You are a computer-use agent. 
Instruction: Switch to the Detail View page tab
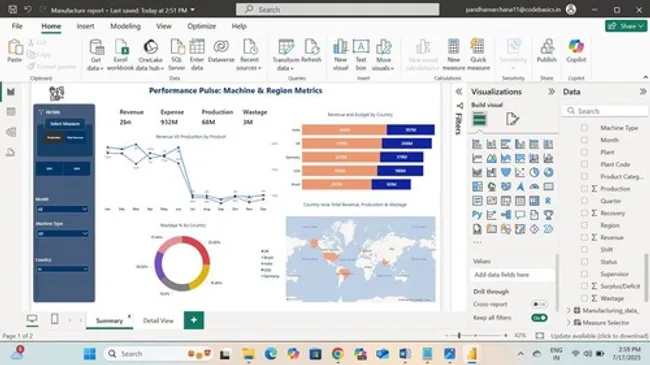(158, 321)
